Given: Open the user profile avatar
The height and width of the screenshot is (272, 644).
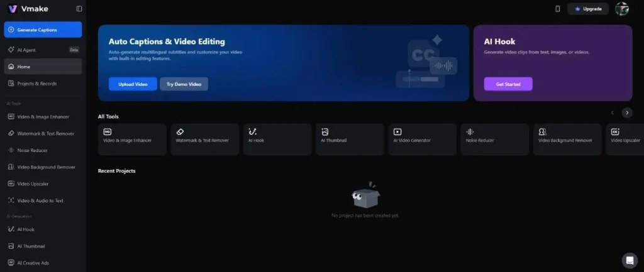Looking at the screenshot, I should pos(621,9).
